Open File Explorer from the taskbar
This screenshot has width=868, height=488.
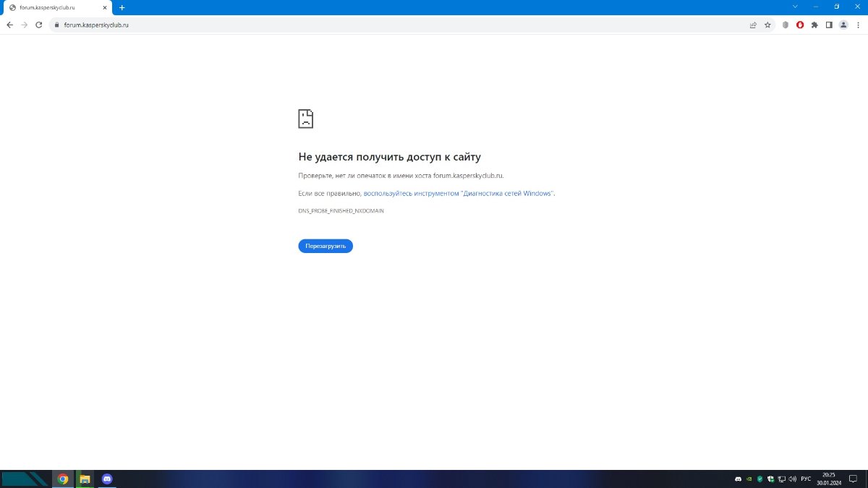click(85, 479)
